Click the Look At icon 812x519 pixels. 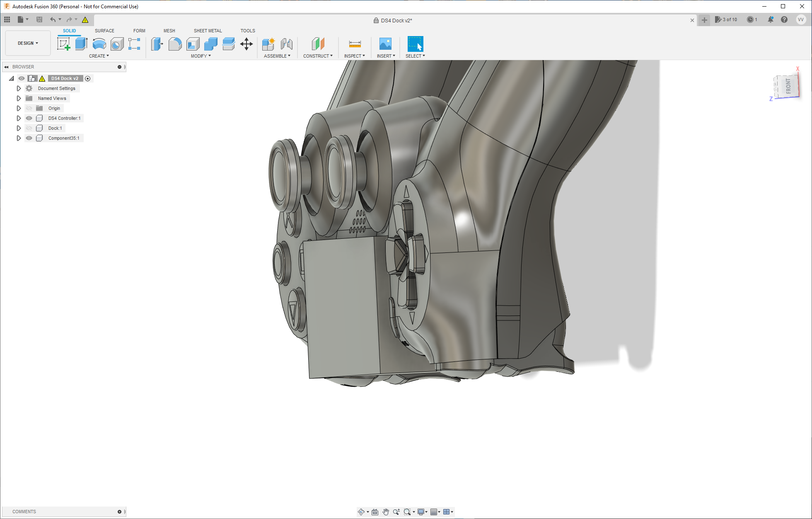[x=375, y=512]
